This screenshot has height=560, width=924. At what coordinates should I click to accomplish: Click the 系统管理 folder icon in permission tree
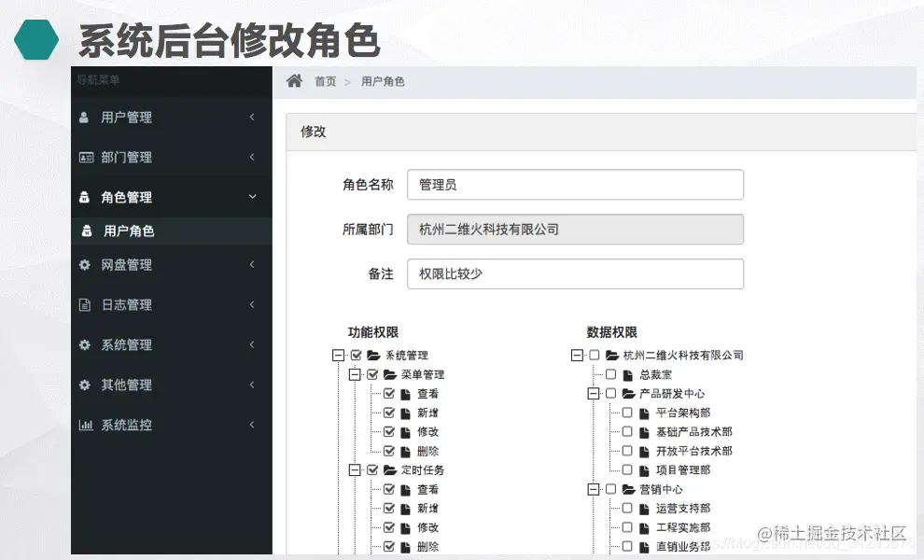(x=373, y=355)
